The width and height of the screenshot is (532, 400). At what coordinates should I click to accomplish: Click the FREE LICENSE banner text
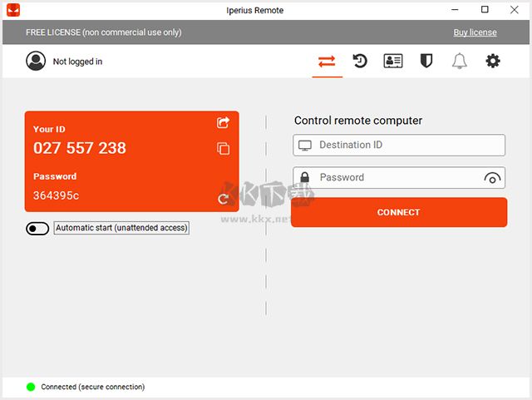pos(104,32)
